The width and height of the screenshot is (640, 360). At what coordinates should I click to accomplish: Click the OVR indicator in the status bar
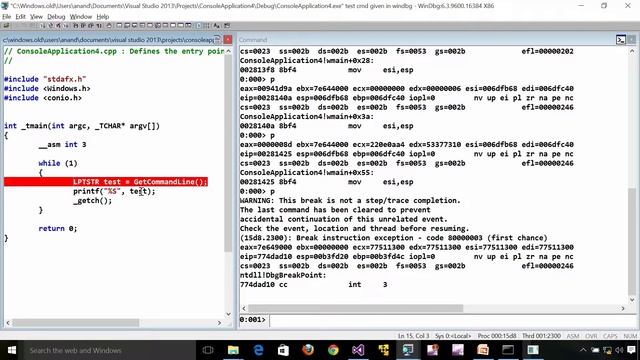(x=591, y=336)
